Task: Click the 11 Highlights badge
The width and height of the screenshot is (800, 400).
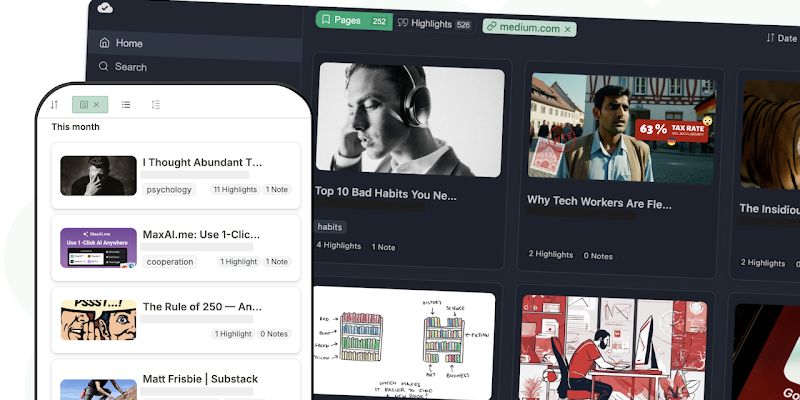Action: coord(235,189)
